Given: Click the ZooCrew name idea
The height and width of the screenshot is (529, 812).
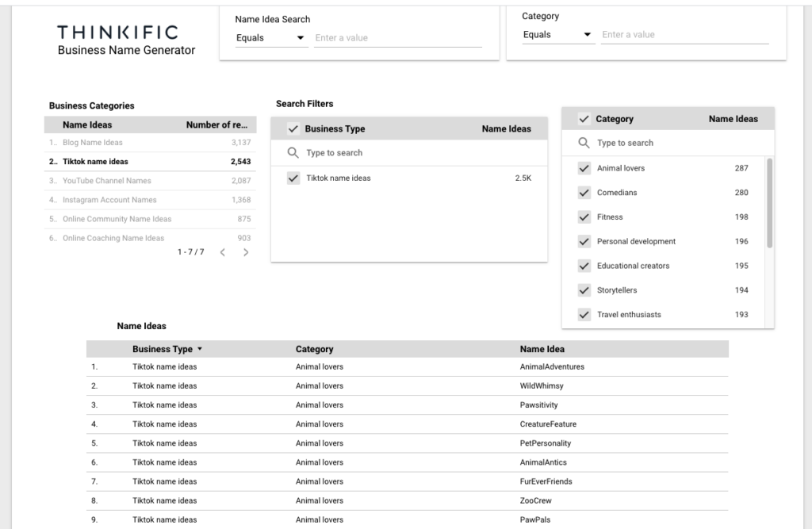Looking at the screenshot, I should coord(535,501).
